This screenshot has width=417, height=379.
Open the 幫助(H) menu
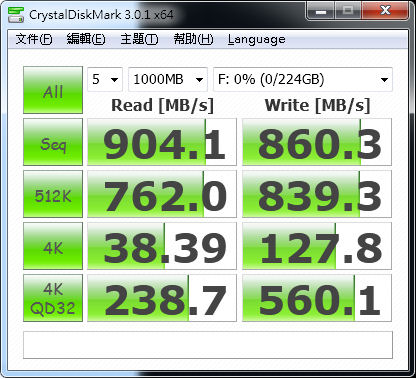(x=193, y=39)
